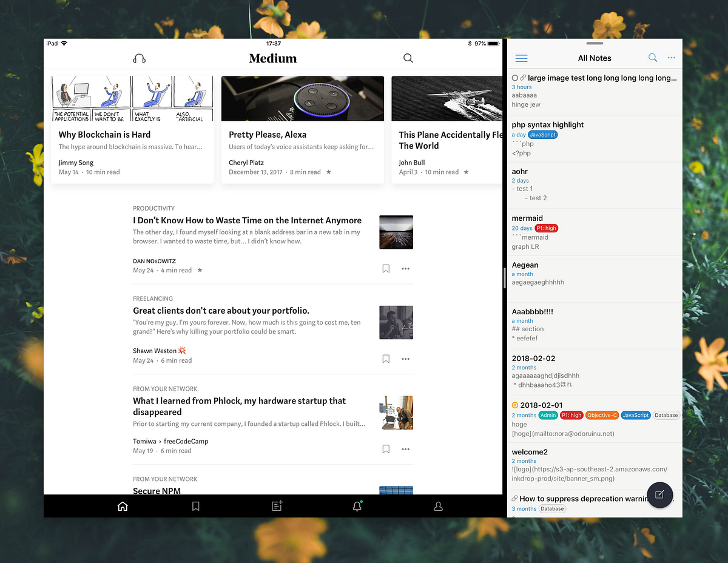Screen dimensions: 728x563
Task: Toggle status circle on large image test note
Action: click(x=515, y=78)
